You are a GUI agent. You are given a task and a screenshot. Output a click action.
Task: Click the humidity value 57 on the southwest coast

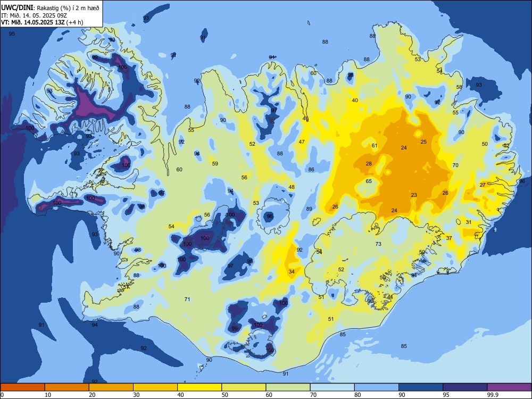pos(126,287)
